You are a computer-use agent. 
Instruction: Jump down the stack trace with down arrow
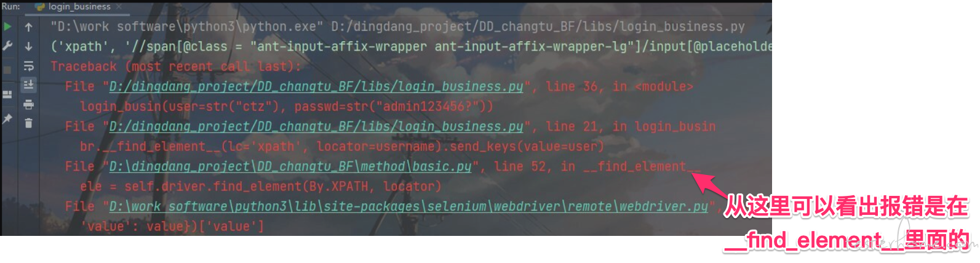pos(28,46)
